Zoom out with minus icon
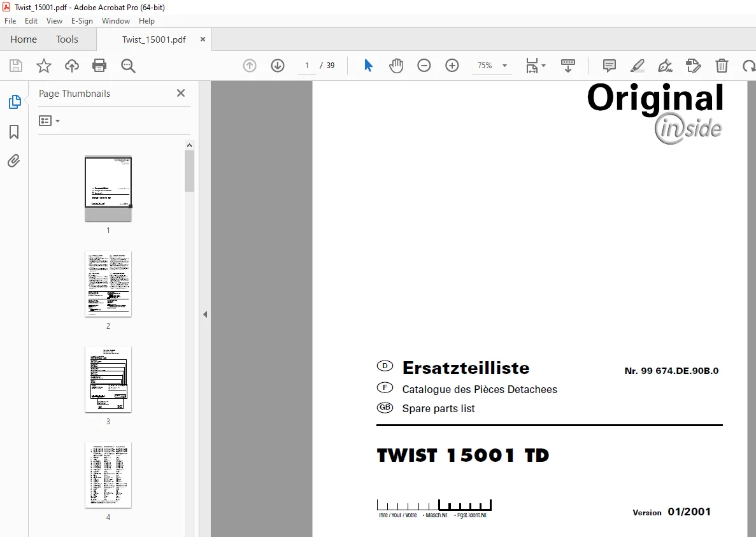 (424, 66)
